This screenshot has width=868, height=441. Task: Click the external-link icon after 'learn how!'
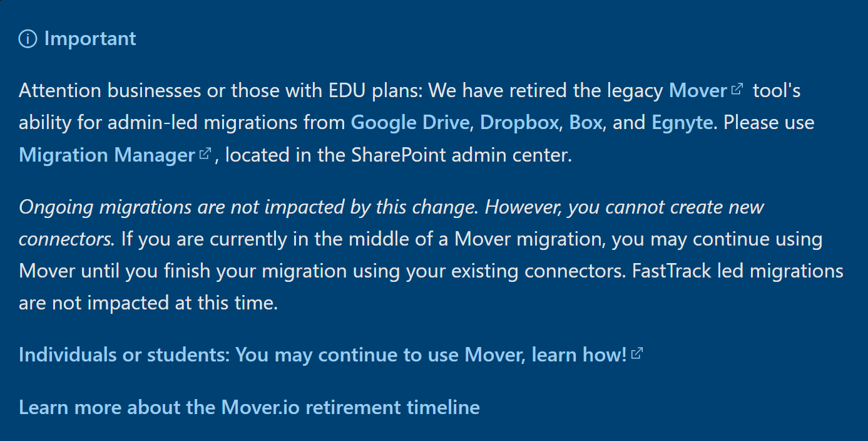636,354
